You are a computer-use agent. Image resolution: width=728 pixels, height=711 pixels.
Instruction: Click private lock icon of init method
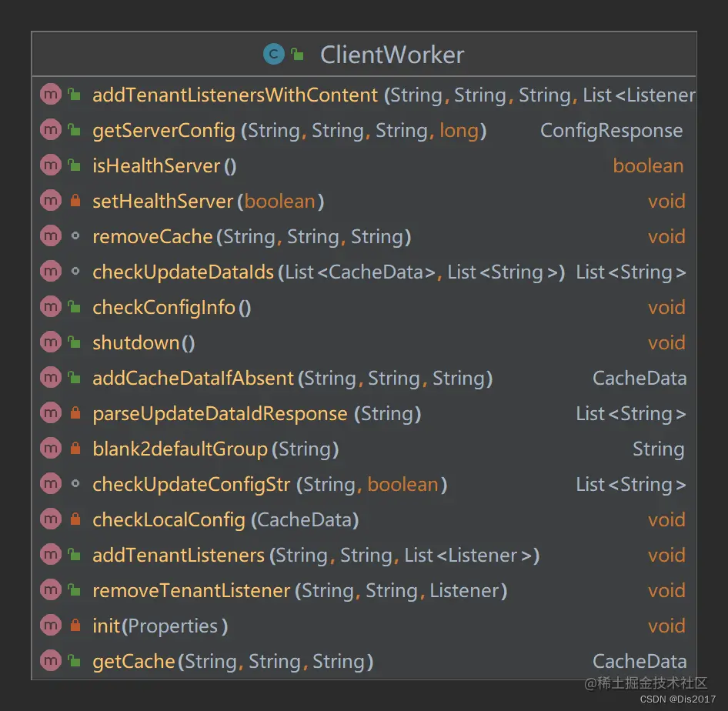(75, 626)
